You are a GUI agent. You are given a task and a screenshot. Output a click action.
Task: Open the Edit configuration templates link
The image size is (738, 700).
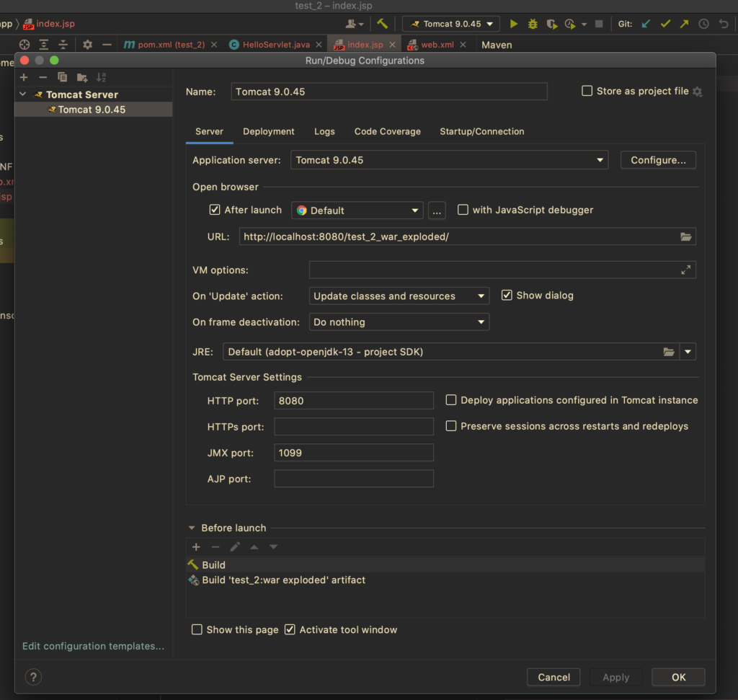pos(93,646)
